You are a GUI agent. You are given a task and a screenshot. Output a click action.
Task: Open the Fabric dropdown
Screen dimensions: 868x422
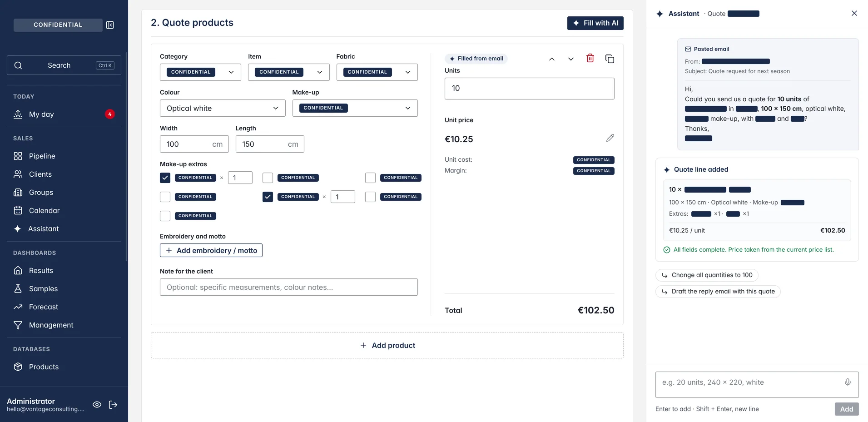377,72
